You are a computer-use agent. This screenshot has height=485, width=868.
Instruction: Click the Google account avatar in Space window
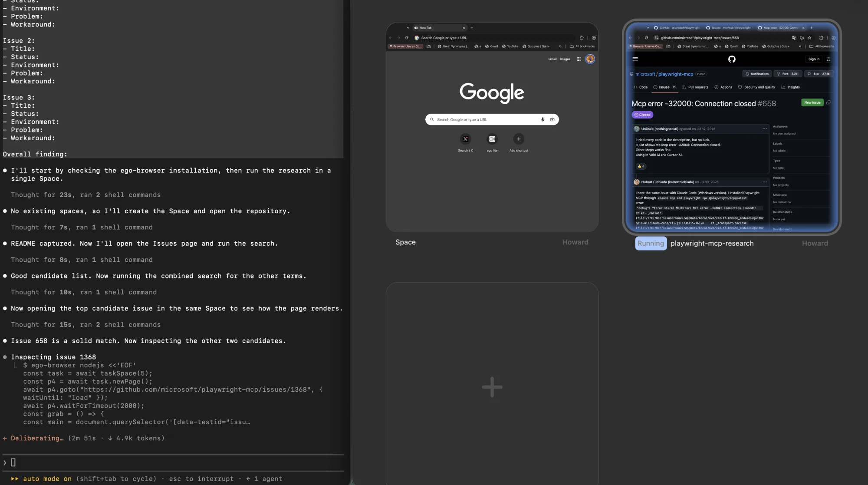(x=590, y=59)
